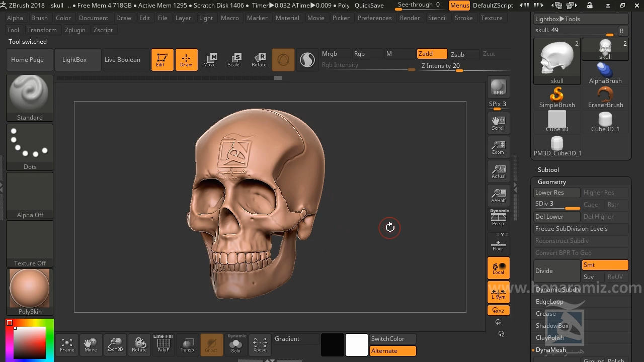Click the Zoom3D button

(115, 344)
